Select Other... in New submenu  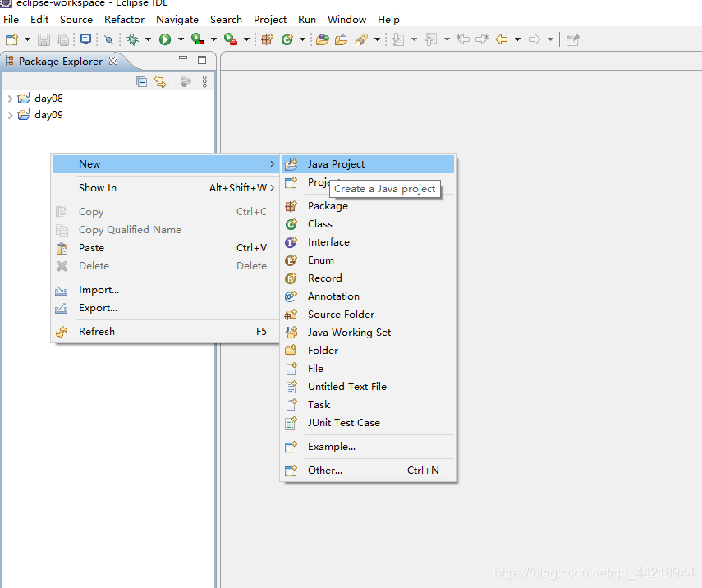[368, 471]
